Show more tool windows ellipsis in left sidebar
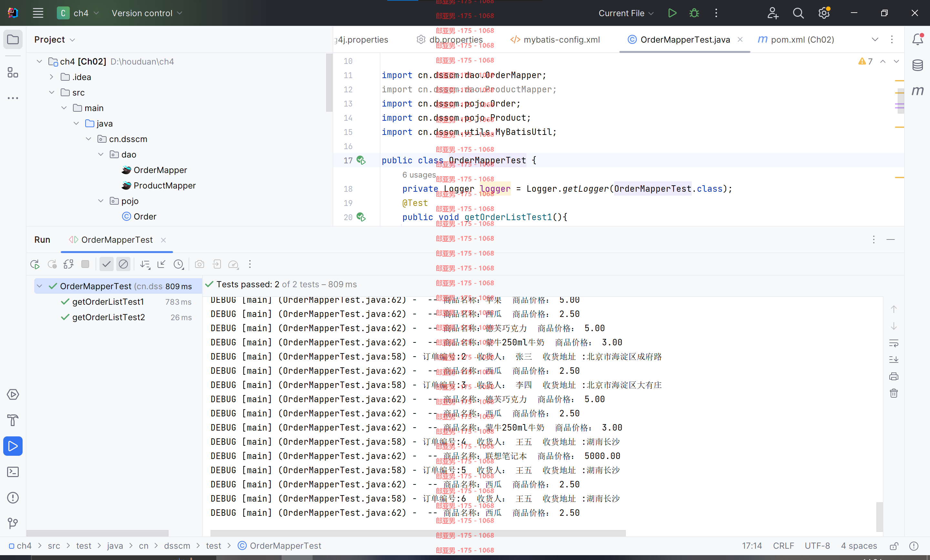 (x=13, y=98)
